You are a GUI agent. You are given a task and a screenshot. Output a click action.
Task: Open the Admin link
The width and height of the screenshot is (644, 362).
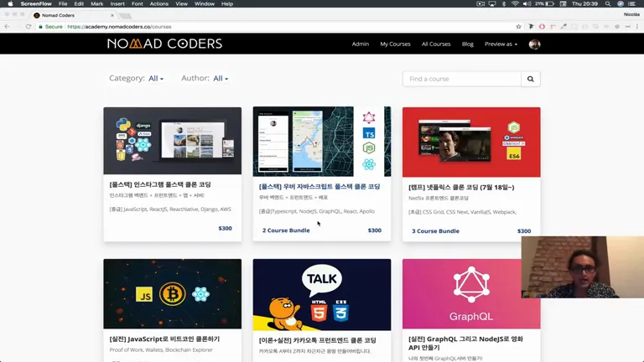coord(361,44)
